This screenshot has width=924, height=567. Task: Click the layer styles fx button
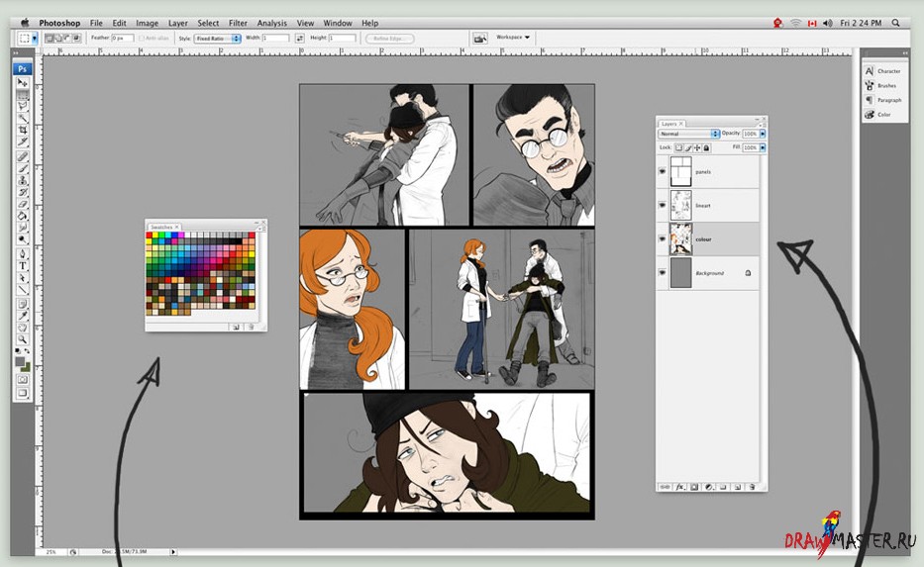(680, 487)
